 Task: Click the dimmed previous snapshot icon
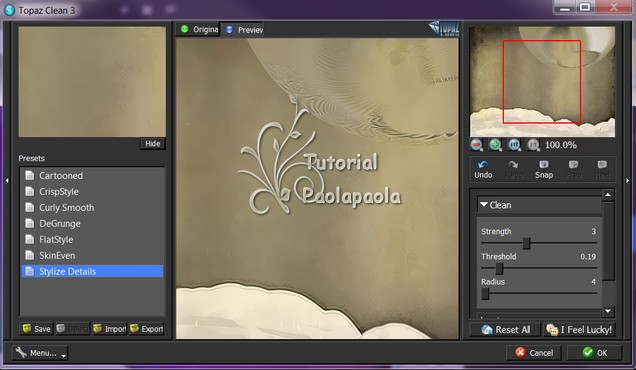[573, 170]
